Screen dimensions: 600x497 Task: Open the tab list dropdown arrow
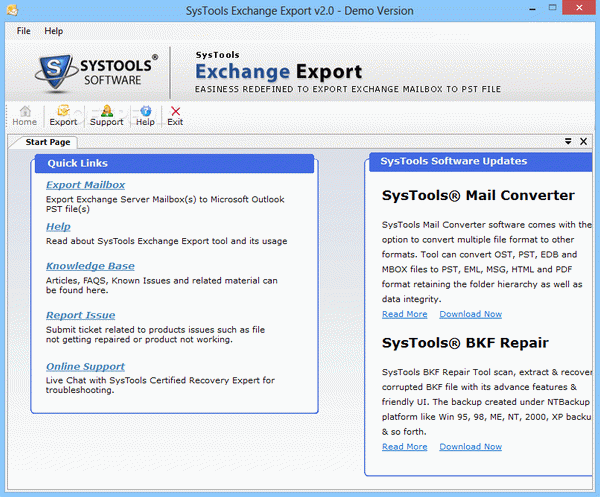tap(568, 141)
